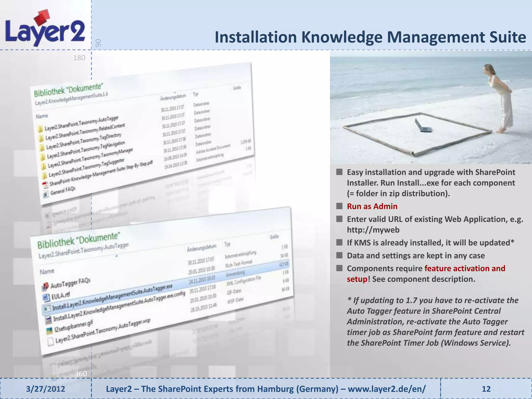532x399 pixels.
Task: Sort by Größe in the AutoTagger window
Action: tap(274, 237)
